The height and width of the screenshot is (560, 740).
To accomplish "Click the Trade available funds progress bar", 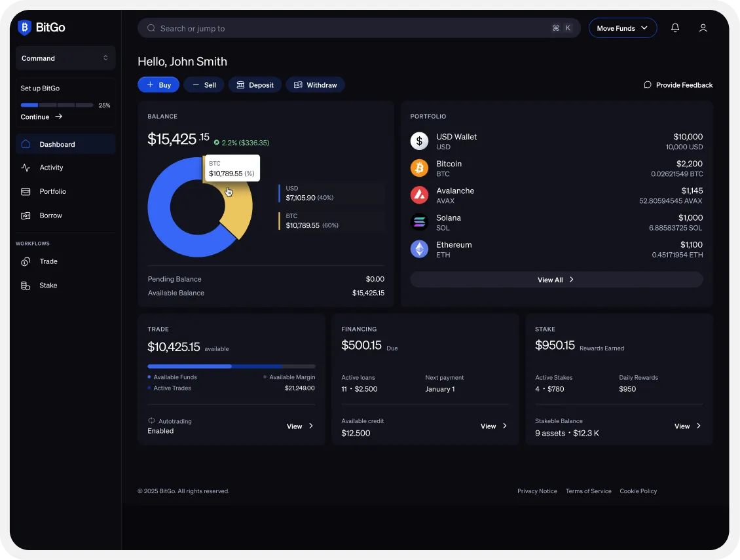I will (x=231, y=366).
